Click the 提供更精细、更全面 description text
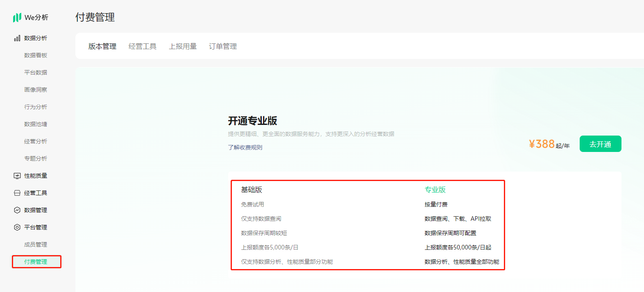Image resolution: width=644 pixels, height=292 pixels. pos(311,134)
